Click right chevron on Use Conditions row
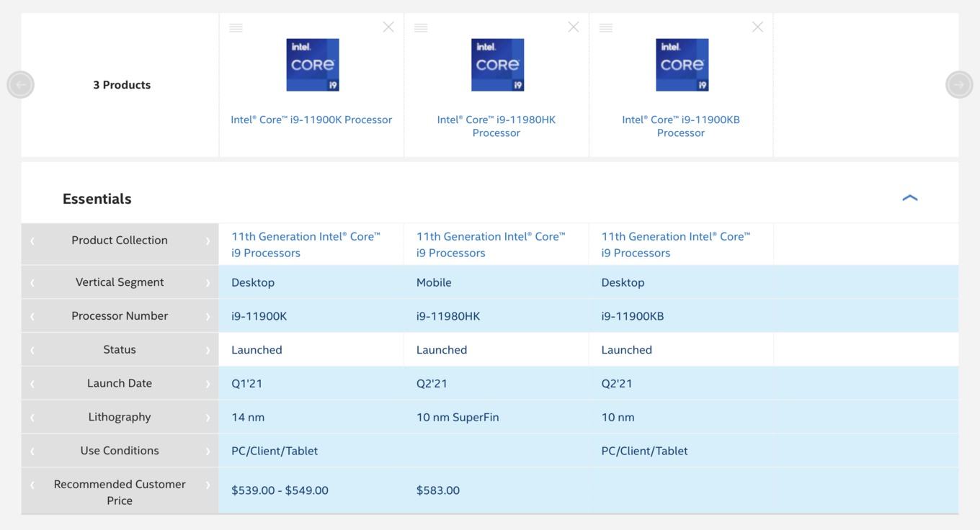 [208, 451]
